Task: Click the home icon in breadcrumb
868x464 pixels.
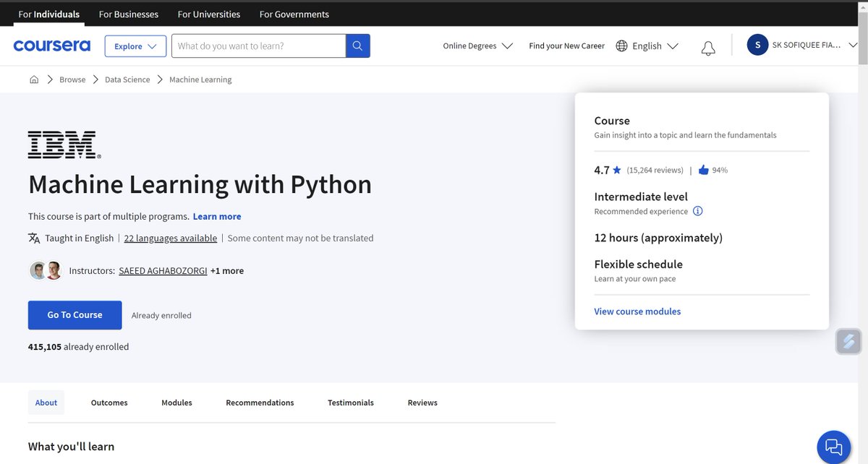Action: point(34,80)
